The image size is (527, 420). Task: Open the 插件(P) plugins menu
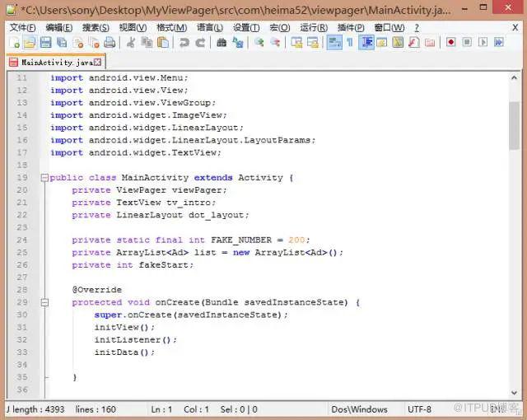351,27
